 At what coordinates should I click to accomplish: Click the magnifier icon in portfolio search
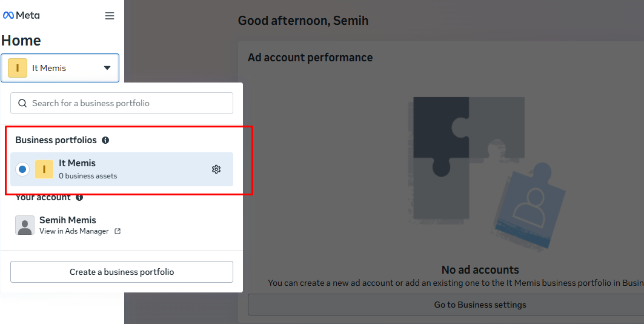(22, 103)
